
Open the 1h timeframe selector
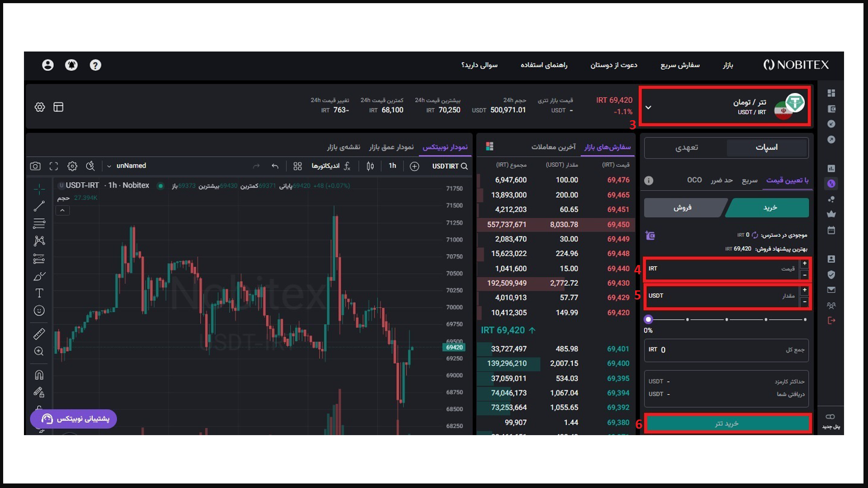pyautogui.click(x=392, y=166)
